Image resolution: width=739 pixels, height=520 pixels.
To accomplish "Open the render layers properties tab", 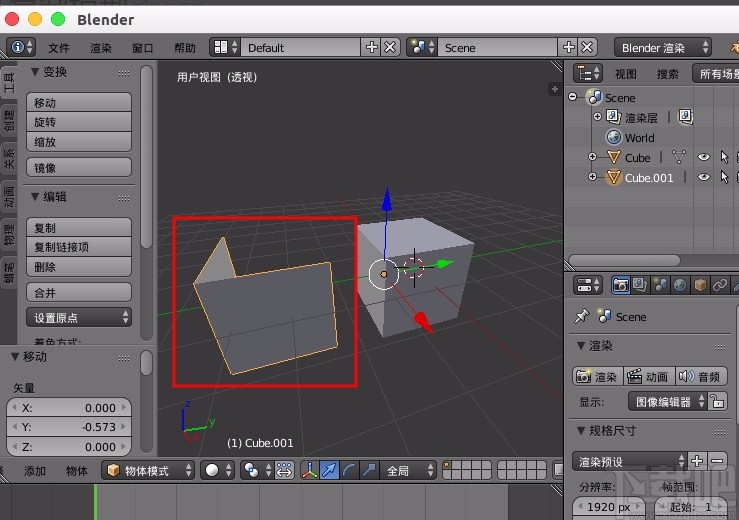I will 640,286.
